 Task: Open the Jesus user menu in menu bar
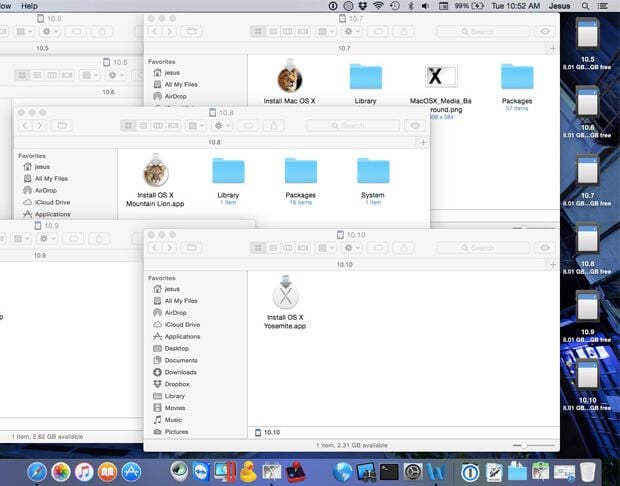[x=560, y=6]
